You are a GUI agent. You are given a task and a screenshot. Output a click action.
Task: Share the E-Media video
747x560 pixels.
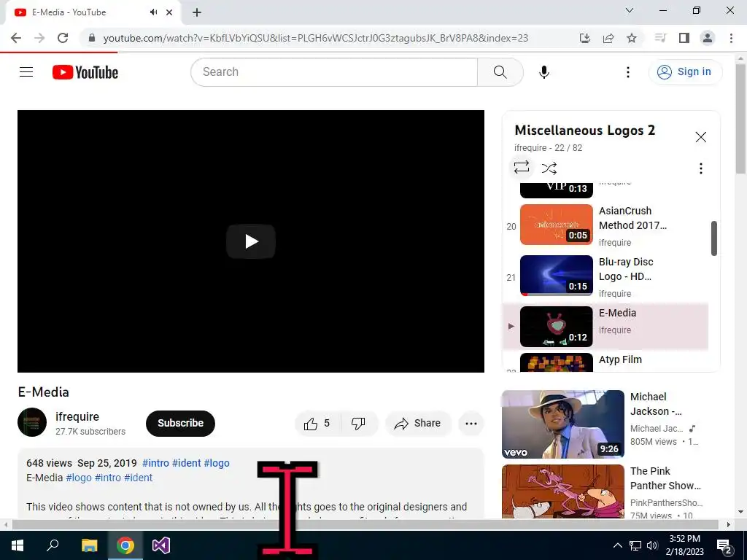click(x=418, y=424)
